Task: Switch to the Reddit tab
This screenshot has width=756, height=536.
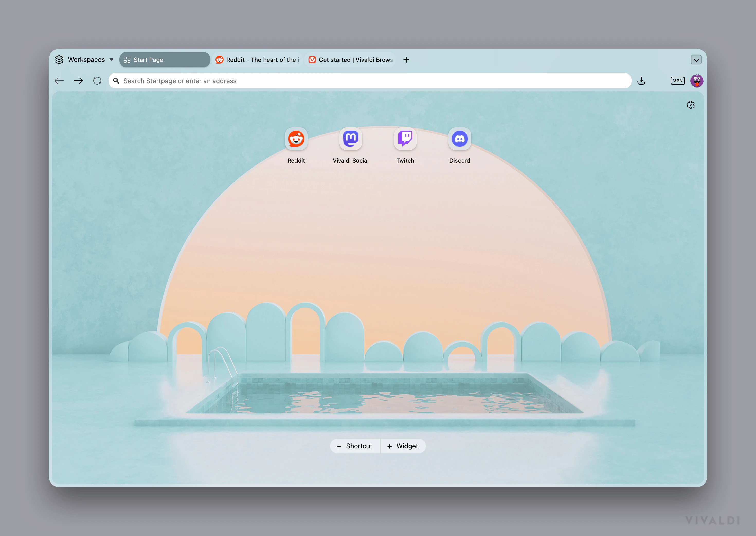Action: pos(258,60)
